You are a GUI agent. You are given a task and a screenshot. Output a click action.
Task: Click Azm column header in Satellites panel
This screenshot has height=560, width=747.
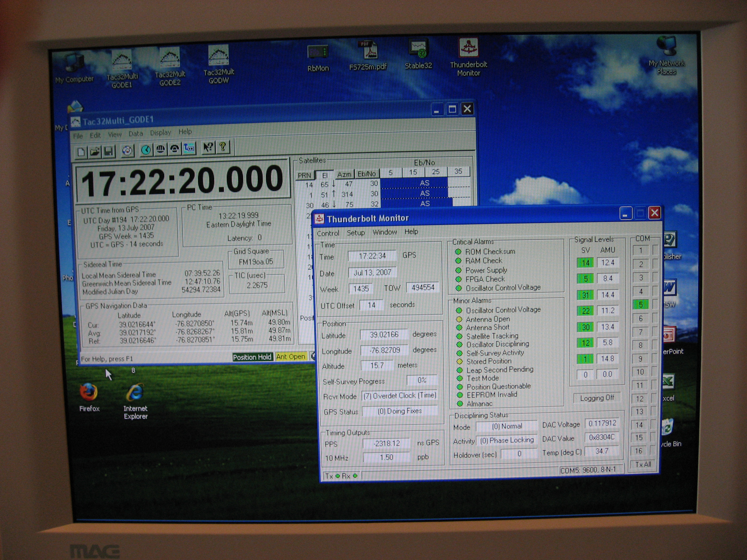click(344, 174)
